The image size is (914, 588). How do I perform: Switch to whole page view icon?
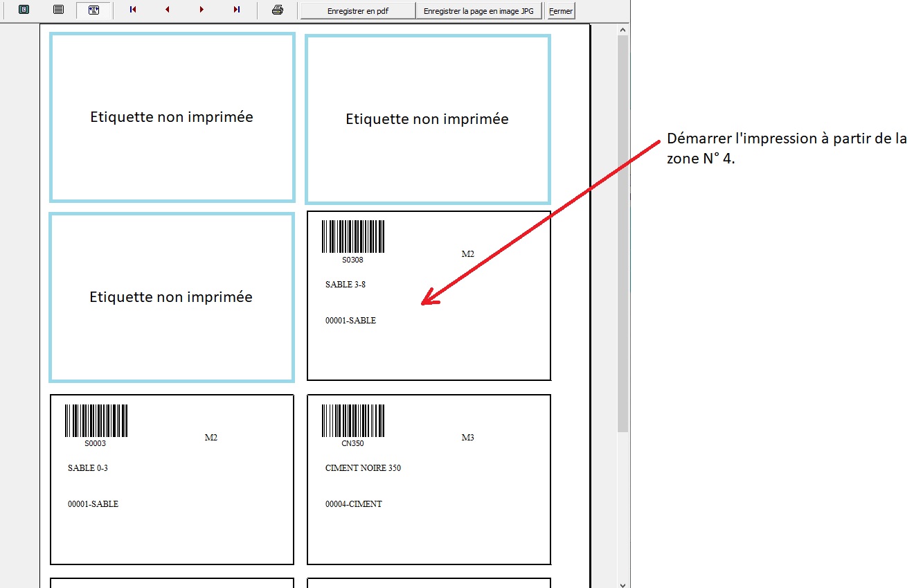click(24, 10)
